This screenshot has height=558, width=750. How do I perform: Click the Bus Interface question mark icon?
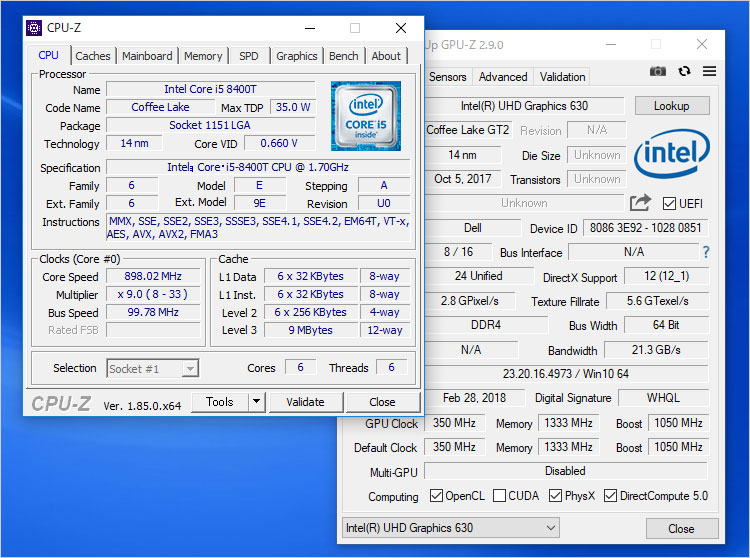click(706, 252)
